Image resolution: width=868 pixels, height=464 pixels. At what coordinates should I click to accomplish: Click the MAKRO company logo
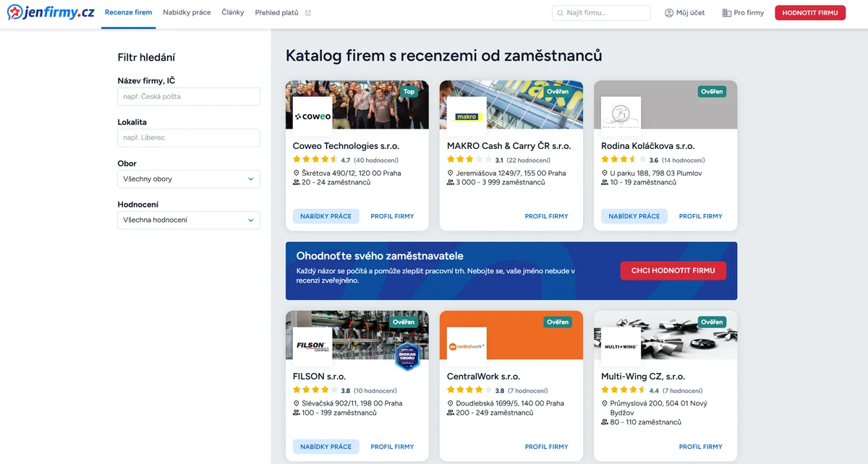[467, 116]
